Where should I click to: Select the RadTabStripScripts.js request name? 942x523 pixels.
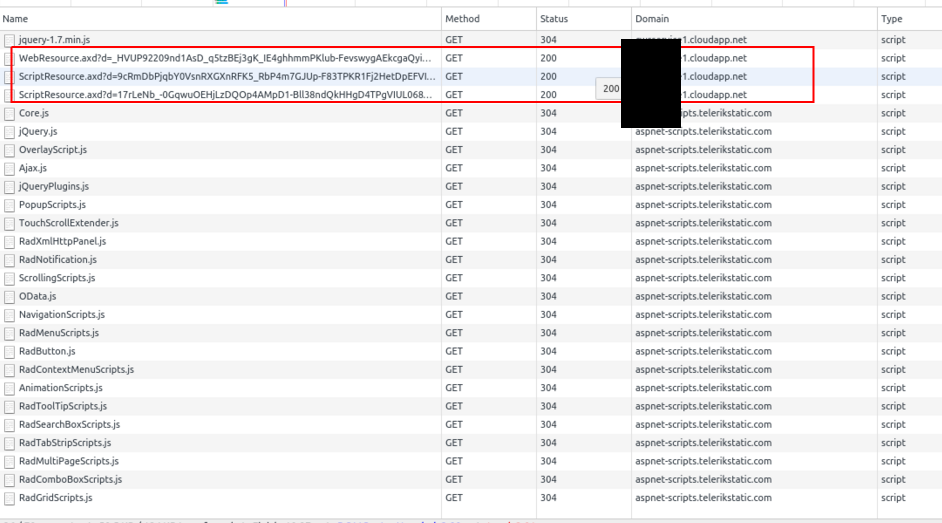65,443
